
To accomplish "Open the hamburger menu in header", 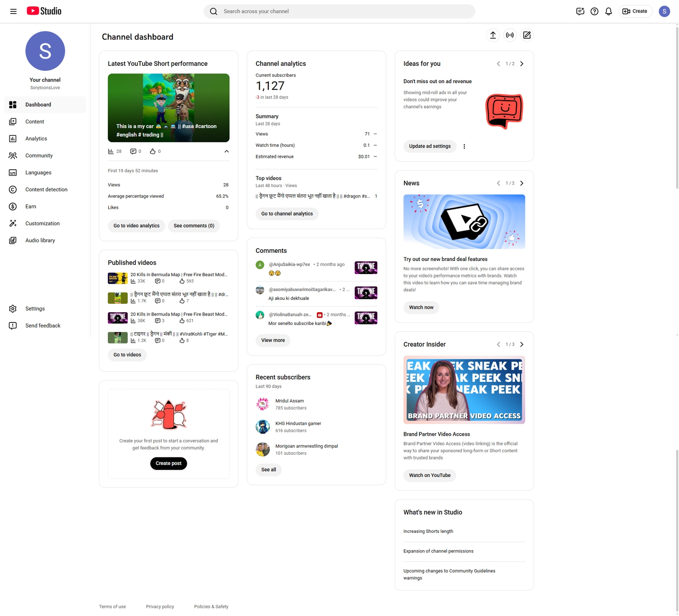I will [x=13, y=11].
